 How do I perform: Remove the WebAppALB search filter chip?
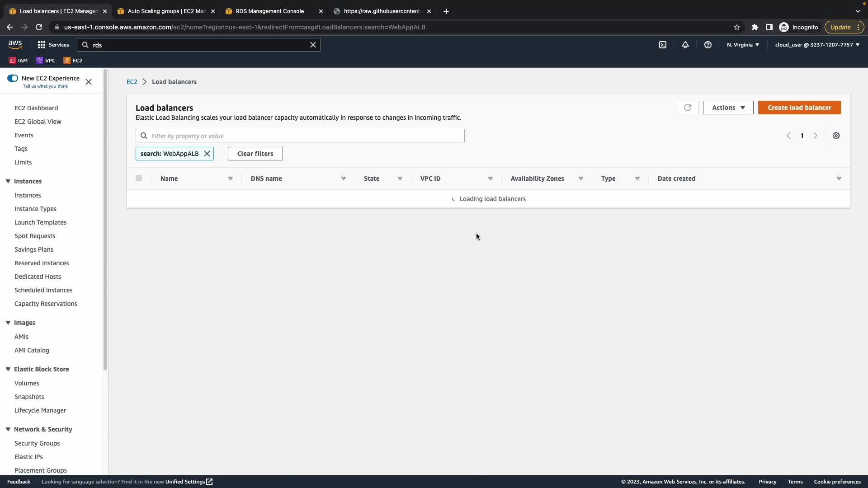pos(207,154)
